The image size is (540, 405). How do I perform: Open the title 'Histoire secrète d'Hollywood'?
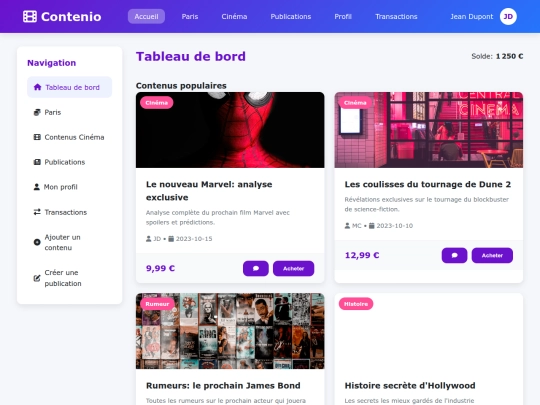coord(410,385)
